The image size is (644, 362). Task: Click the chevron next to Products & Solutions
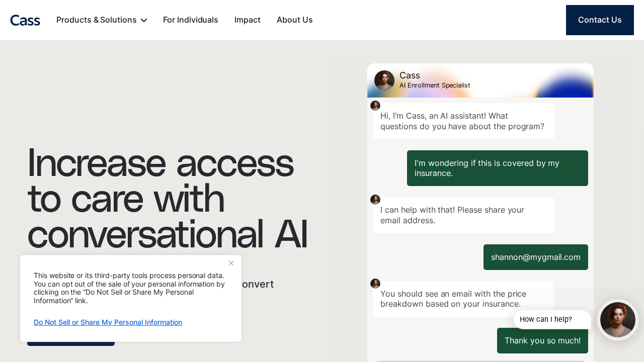pos(143,20)
